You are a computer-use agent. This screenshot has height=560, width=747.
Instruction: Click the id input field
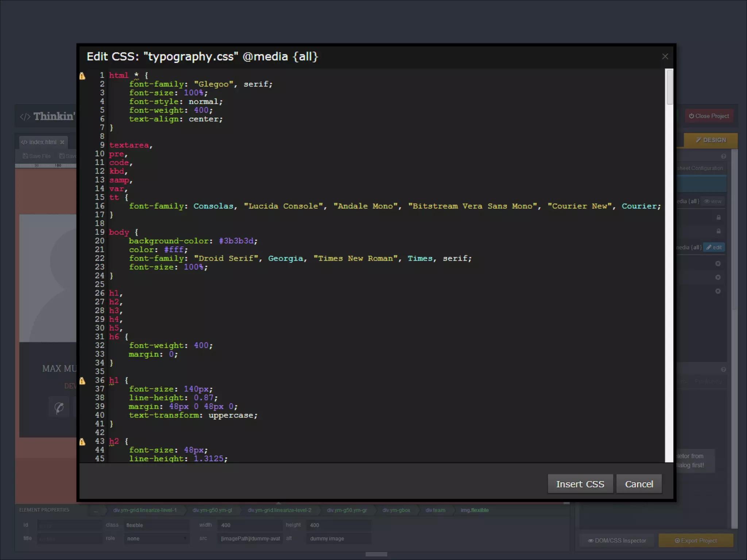(69, 525)
